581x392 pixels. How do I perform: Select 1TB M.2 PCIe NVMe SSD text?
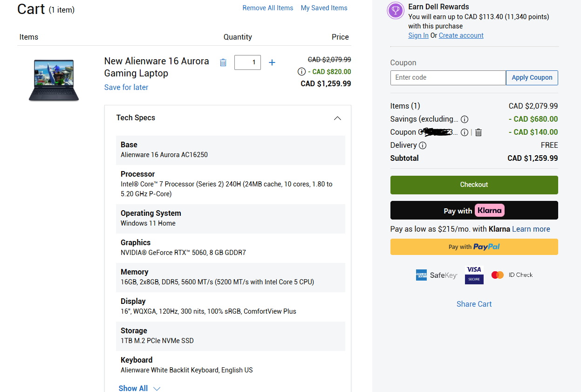click(157, 341)
